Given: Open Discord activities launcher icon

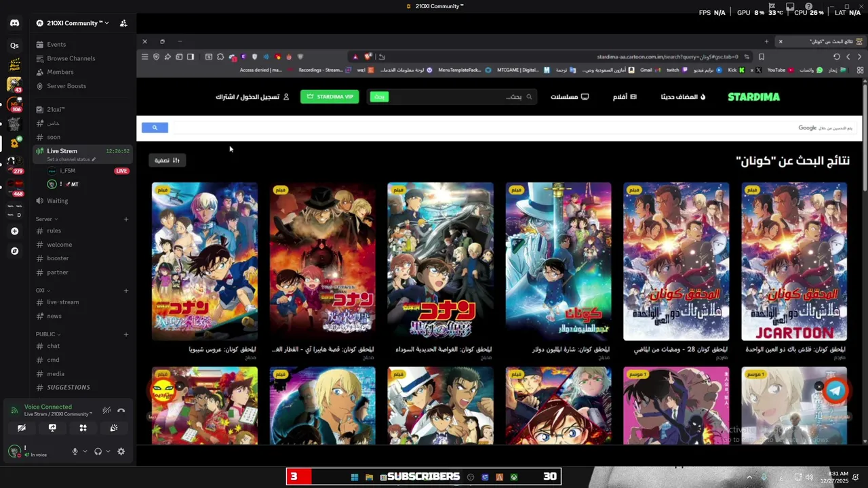Looking at the screenshot, I should click(83, 428).
